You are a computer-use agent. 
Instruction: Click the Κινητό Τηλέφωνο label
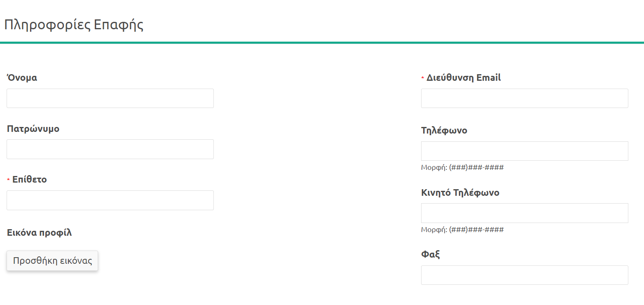(460, 192)
